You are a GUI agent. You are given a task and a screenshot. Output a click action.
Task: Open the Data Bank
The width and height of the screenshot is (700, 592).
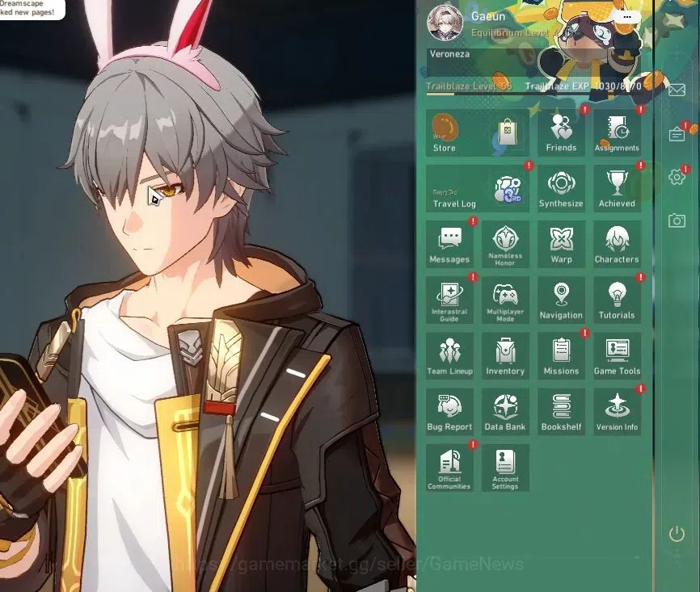click(505, 411)
